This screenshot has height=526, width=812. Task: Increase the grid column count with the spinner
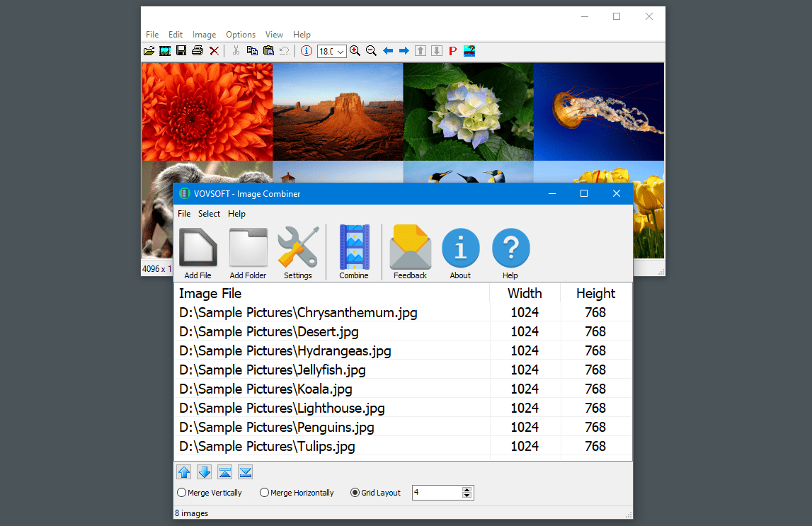point(467,489)
